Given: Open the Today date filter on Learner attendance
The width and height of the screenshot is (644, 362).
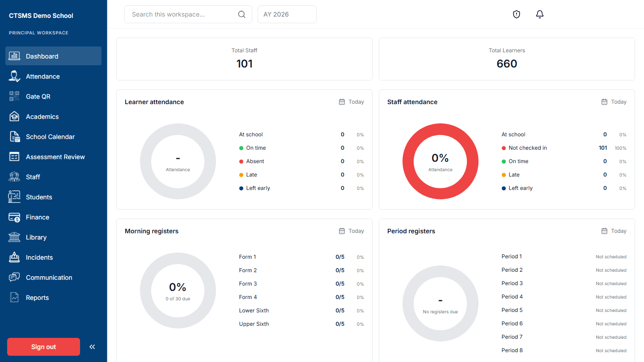Looking at the screenshot, I should pos(352,102).
